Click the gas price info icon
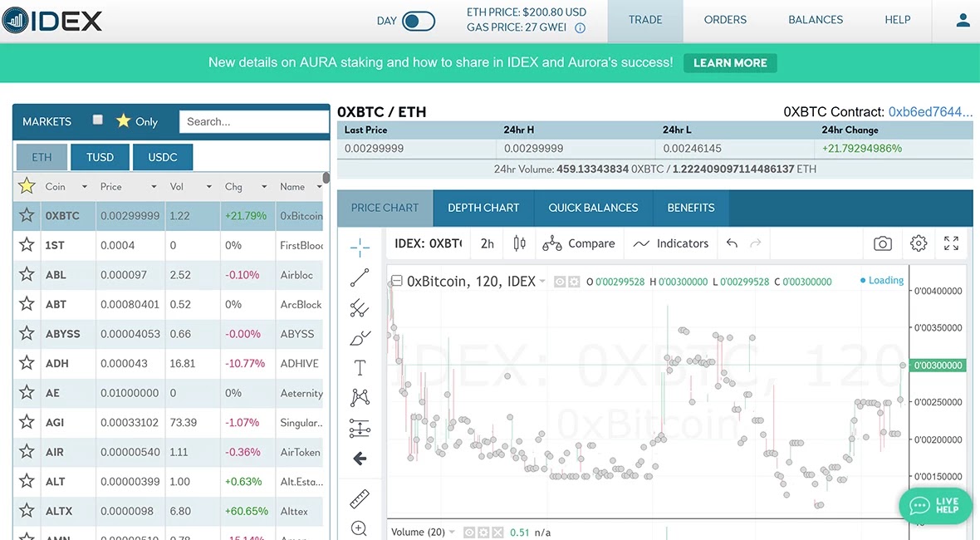980x540 pixels. point(580,28)
